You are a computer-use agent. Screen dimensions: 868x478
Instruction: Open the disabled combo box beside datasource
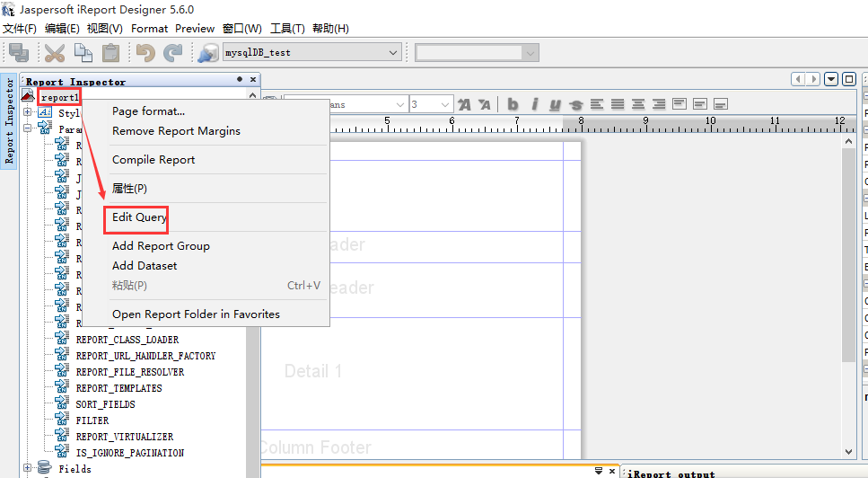[530, 53]
